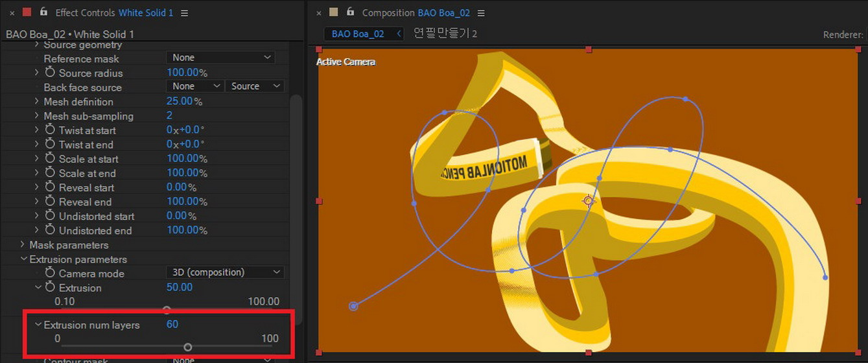Open Back face source None dropdown
The height and width of the screenshot is (363, 868).
click(195, 86)
